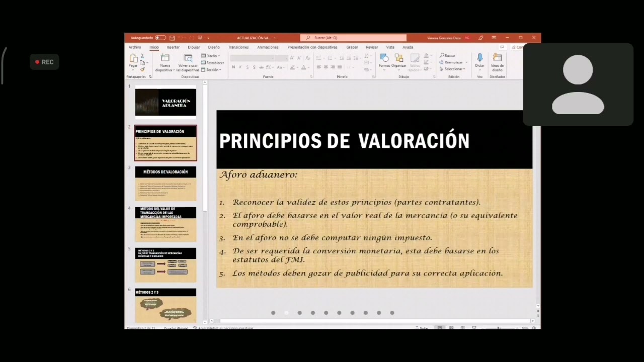Select slide 3 thumbnail Métodos de Valoración
The height and width of the screenshot is (362, 644).
(x=166, y=184)
